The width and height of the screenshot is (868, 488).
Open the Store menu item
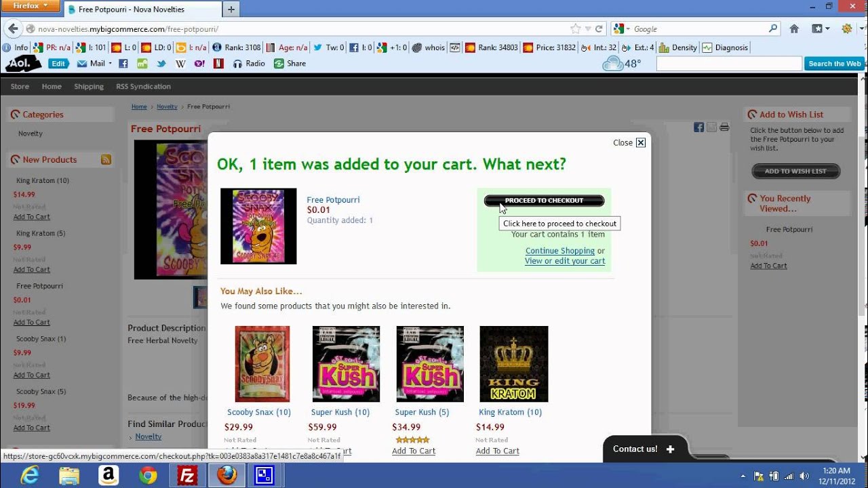pyautogui.click(x=20, y=87)
